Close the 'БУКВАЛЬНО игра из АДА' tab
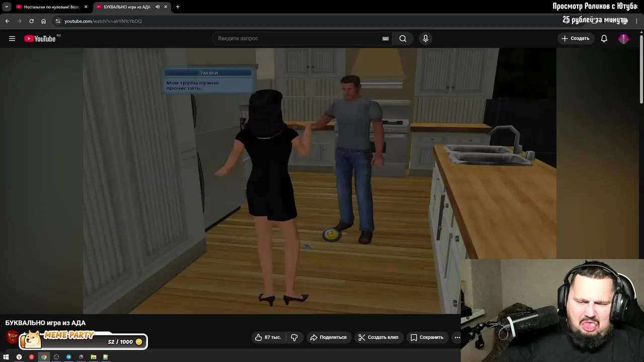644x362 pixels. coord(166,7)
